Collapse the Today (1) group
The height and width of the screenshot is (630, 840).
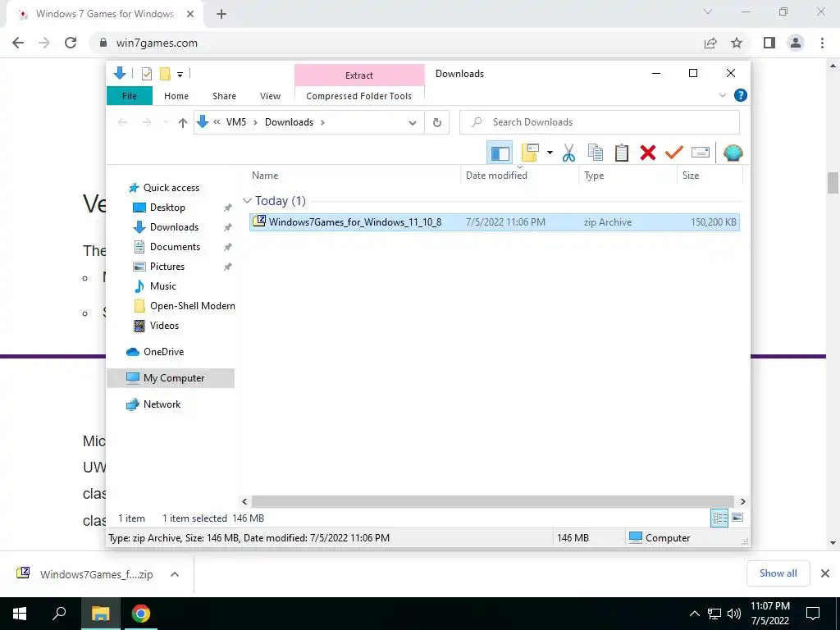click(x=247, y=201)
